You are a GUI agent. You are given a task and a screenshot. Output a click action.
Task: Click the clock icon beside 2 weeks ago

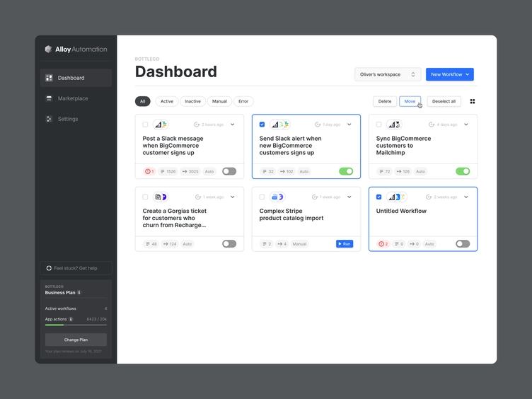click(429, 197)
